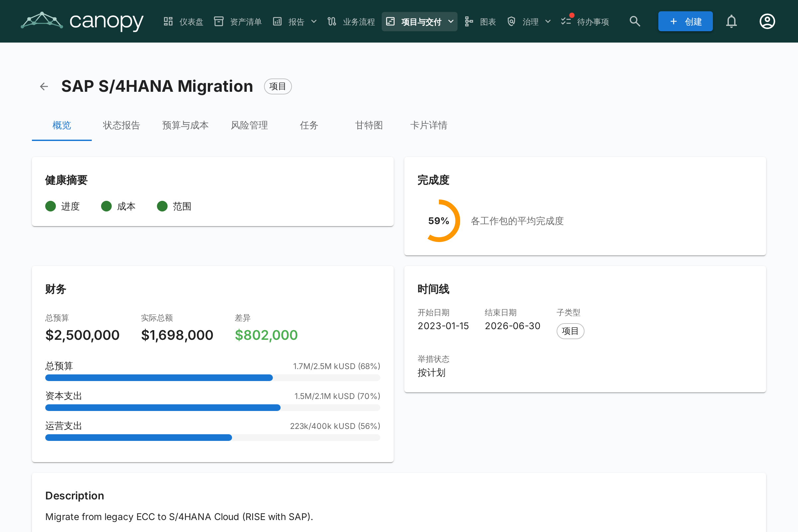
Task: Click the 资产清单 inventory icon
Action: click(x=219, y=21)
